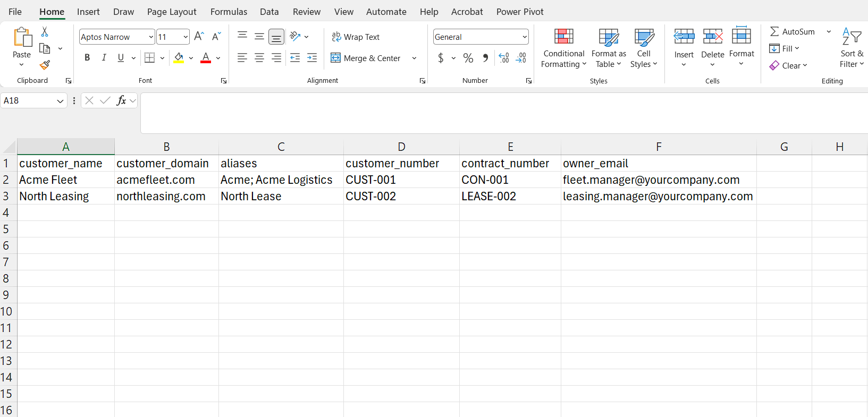Open the General number format dropdown

[x=525, y=37]
